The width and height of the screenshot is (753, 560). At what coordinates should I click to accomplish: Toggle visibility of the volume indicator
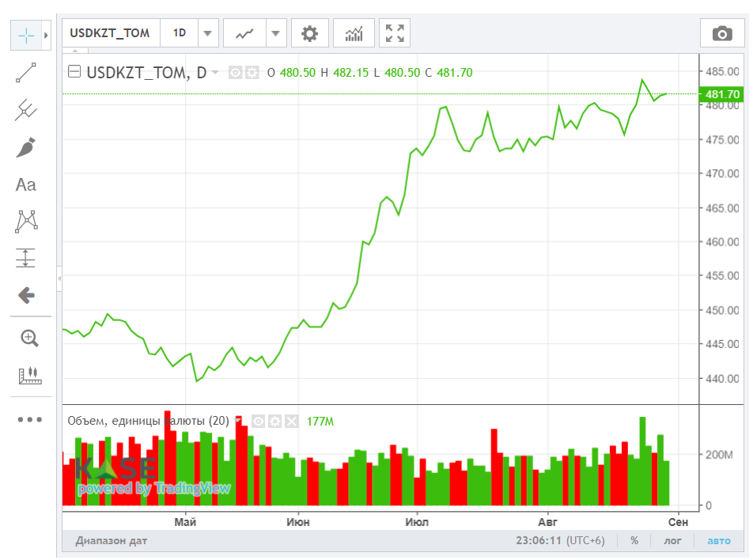pyautogui.click(x=259, y=422)
